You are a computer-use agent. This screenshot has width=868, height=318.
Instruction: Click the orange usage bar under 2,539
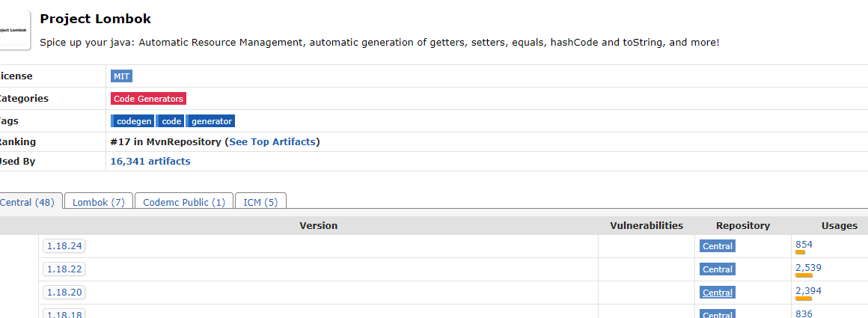(x=804, y=275)
